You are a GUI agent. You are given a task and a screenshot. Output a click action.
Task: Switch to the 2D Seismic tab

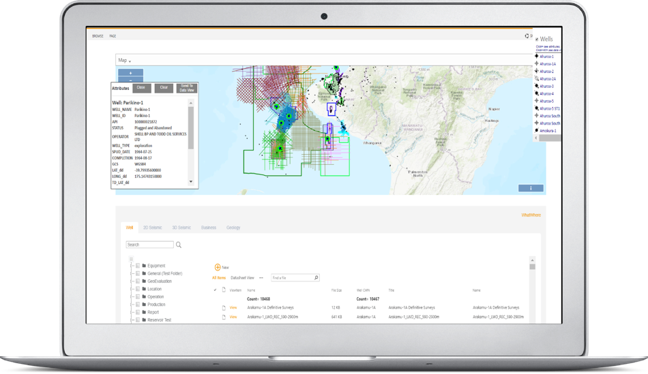152,228
